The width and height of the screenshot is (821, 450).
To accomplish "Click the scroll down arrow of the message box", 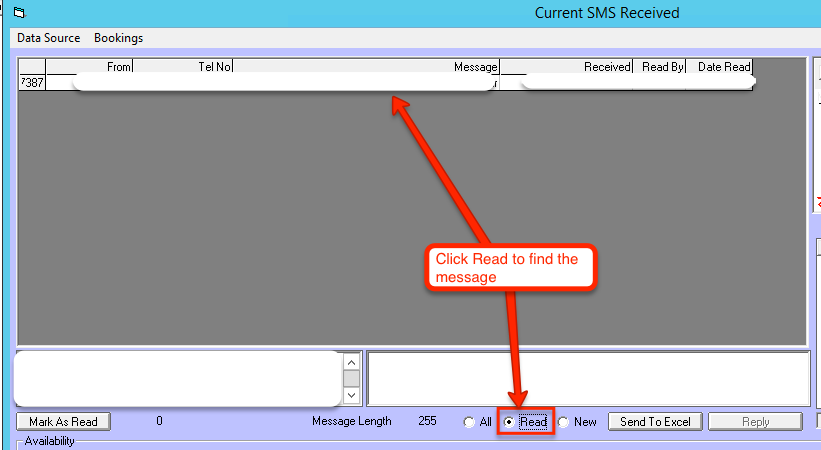I will click(350, 394).
